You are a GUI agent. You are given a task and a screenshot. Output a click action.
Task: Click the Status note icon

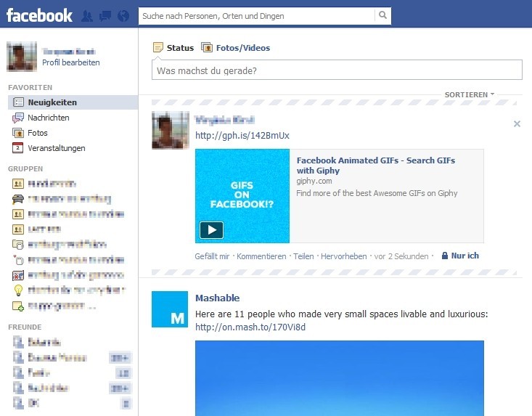[x=157, y=47]
